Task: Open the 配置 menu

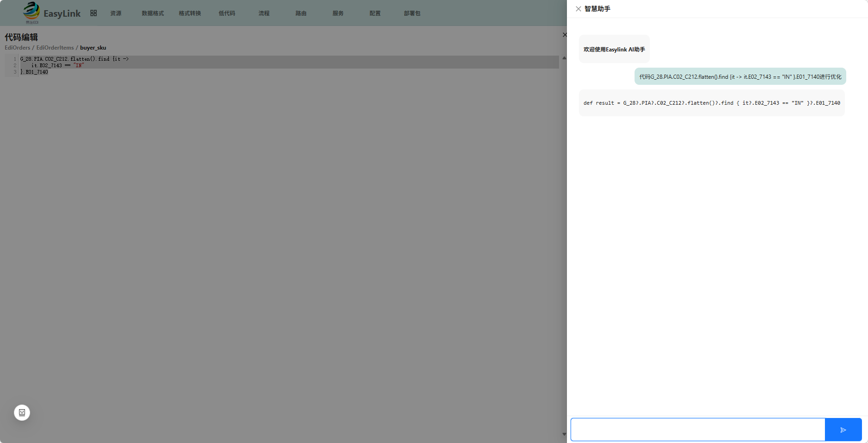Action: (x=375, y=13)
